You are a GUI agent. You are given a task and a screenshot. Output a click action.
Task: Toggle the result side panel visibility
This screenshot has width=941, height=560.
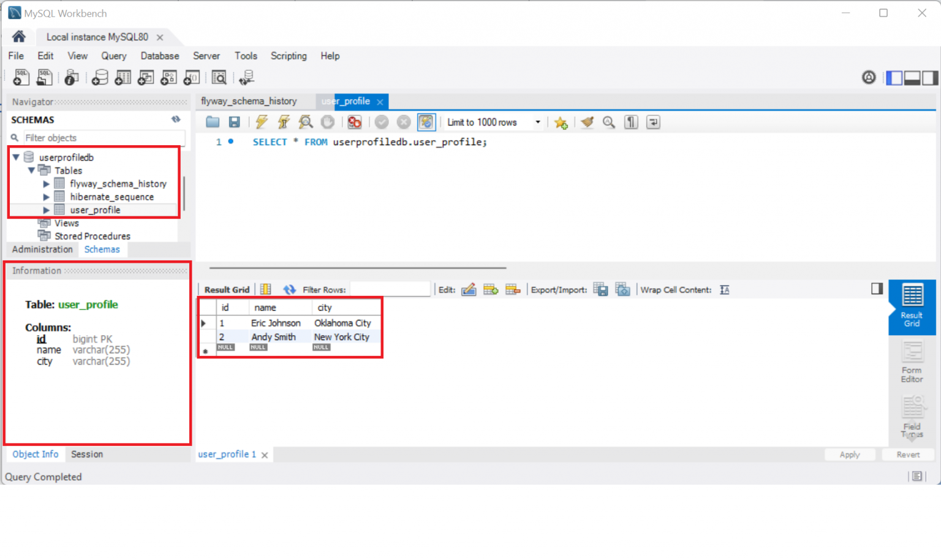pos(877,289)
